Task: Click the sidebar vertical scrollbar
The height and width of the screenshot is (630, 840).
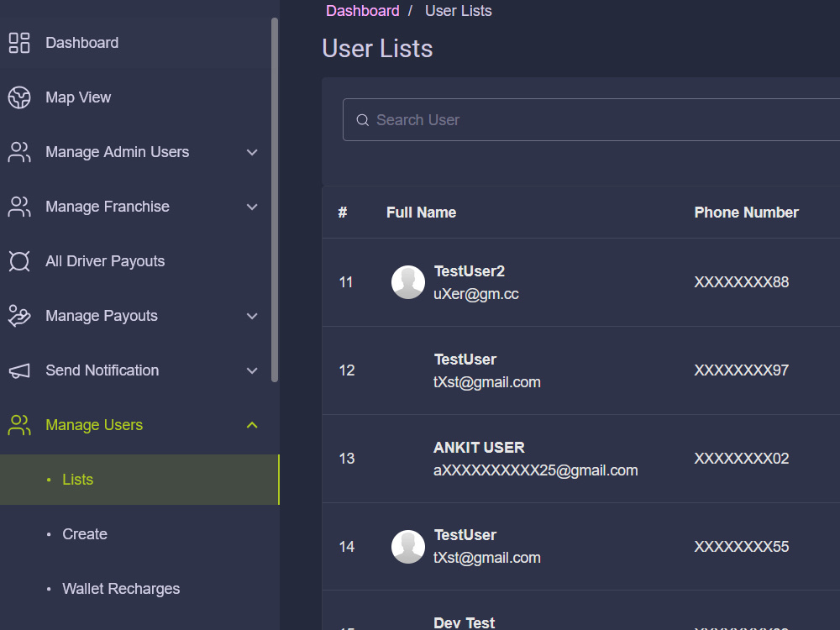Action: click(x=275, y=200)
